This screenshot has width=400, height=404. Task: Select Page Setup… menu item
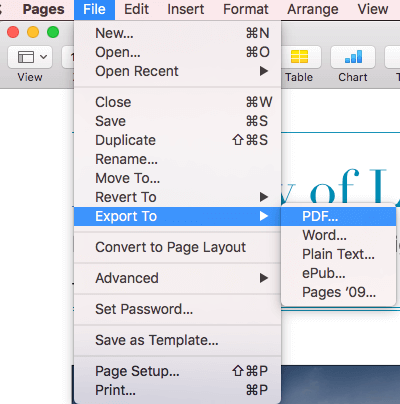pos(177,371)
